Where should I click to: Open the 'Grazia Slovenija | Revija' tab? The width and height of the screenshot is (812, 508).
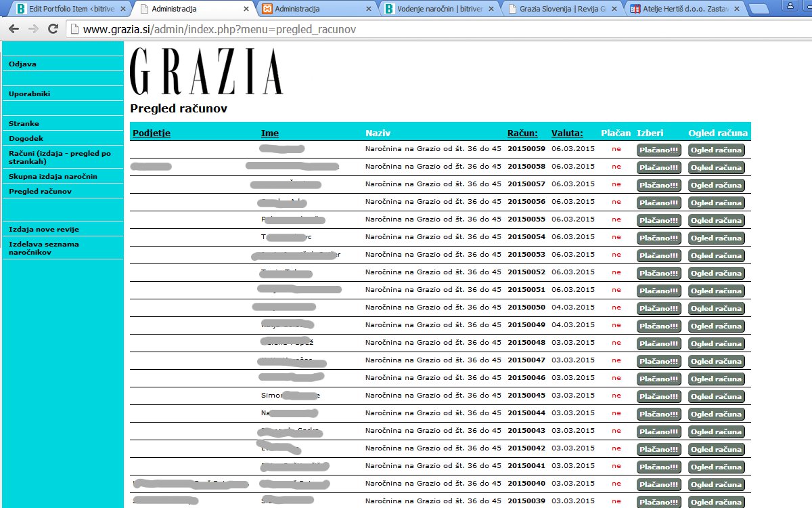click(562, 9)
